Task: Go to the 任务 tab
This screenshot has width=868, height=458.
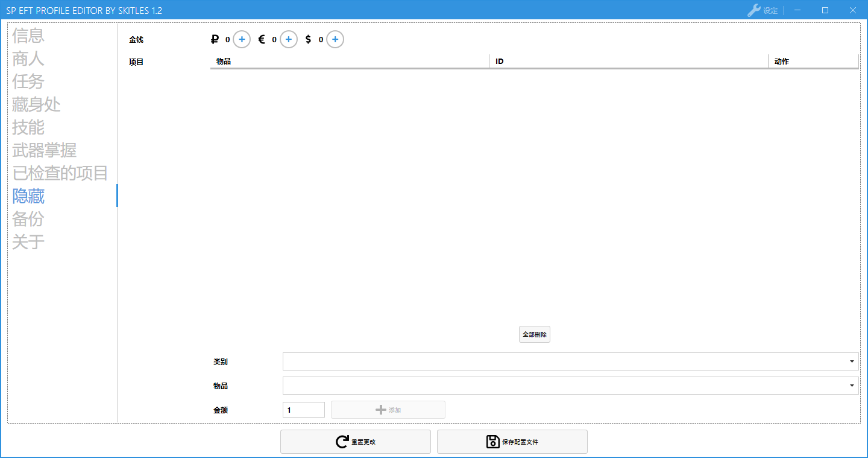Action: [x=28, y=81]
